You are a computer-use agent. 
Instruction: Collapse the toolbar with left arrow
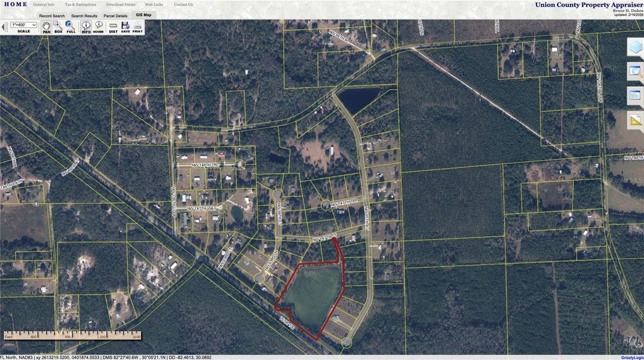click(x=4, y=27)
